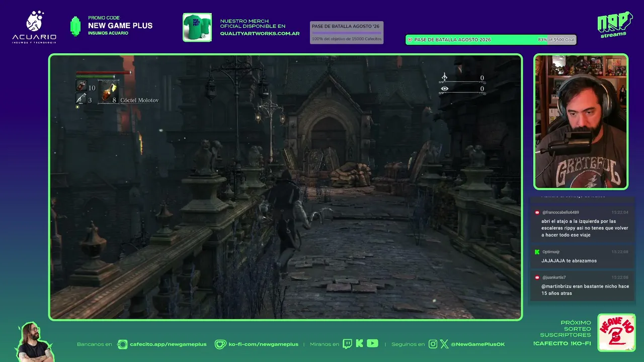Click the Instagram icon in the footer

click(x=433, y=344)
